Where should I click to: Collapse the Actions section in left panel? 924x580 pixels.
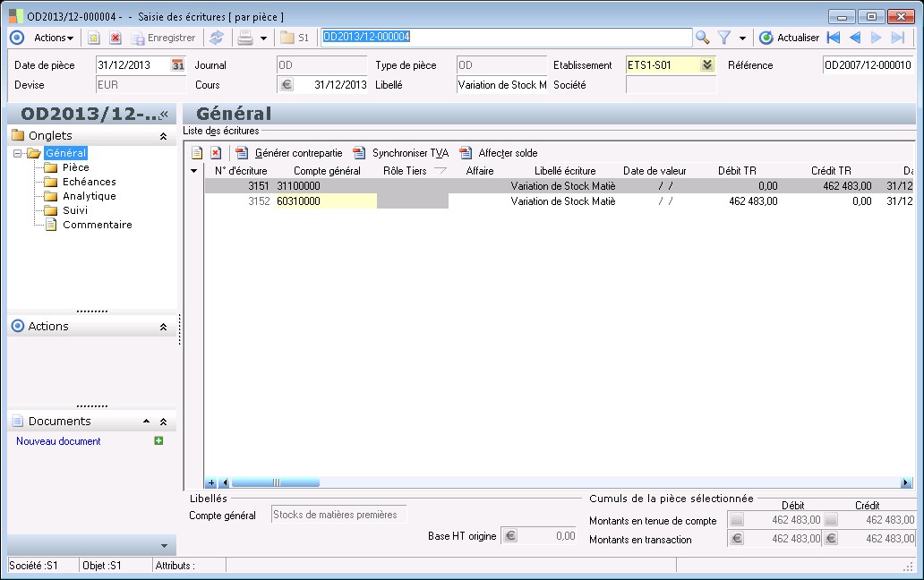point(163,327)
